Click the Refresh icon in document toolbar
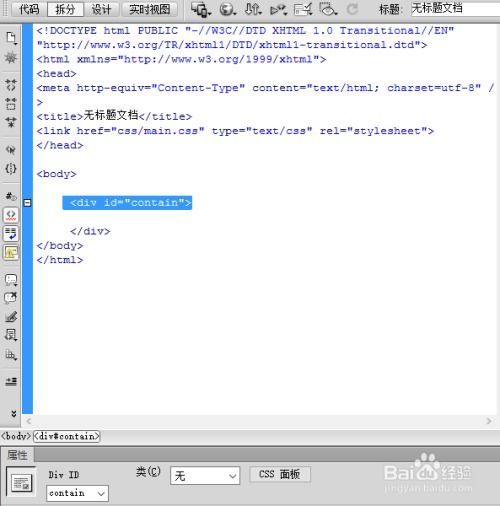Viewport: 500px width, 506px height. coord(352,9)
